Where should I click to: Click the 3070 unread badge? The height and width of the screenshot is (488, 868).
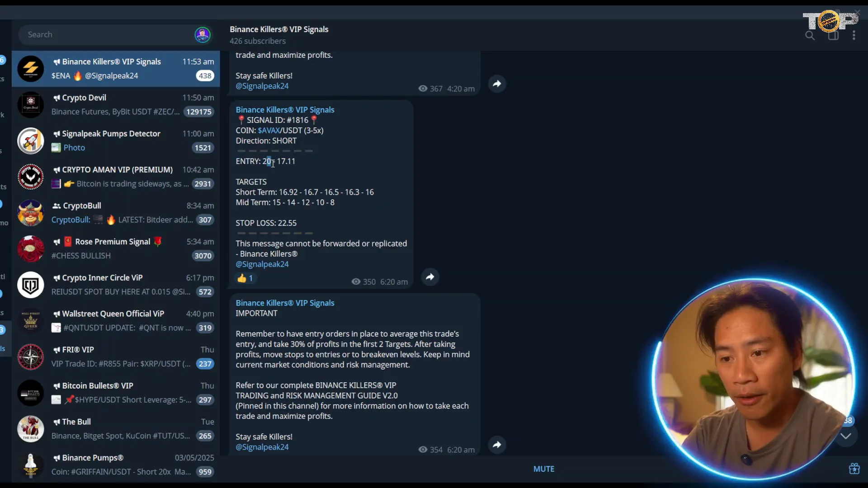coord(203,256)
